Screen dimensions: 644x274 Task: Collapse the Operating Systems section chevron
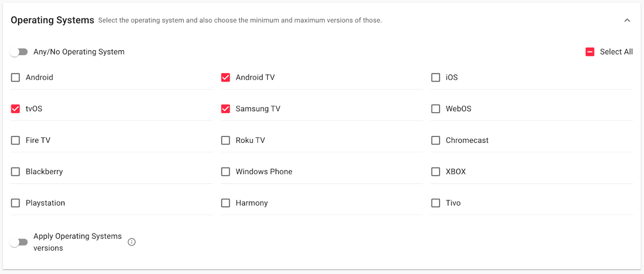coord(627,21)
